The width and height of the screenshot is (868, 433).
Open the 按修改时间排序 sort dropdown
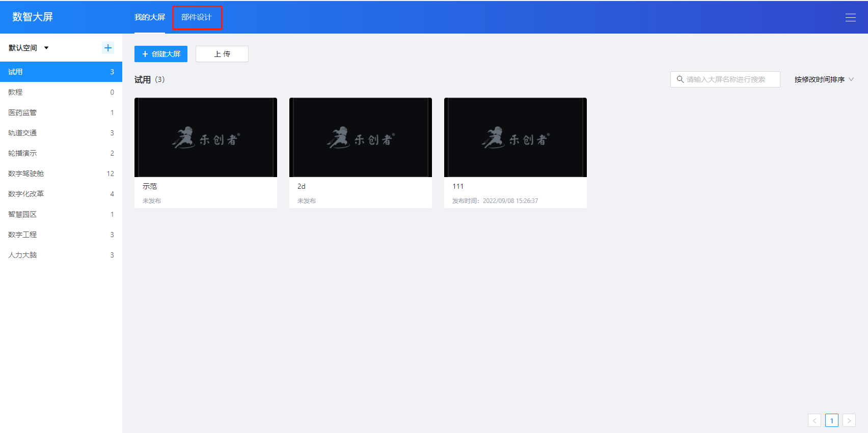(x=823, y=79)
